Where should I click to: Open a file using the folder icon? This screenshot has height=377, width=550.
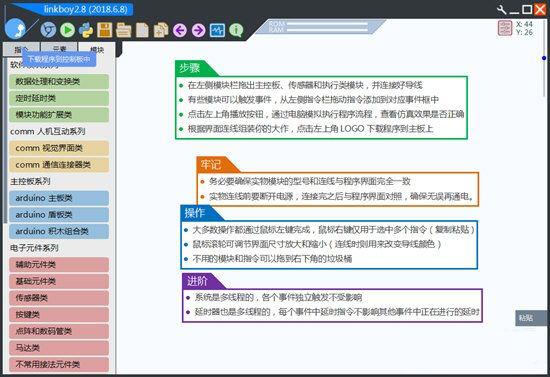tap(123, 30)
